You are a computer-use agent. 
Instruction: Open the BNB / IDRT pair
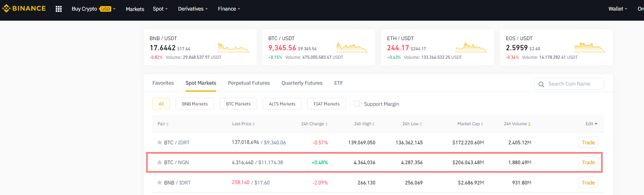point(177,182)
